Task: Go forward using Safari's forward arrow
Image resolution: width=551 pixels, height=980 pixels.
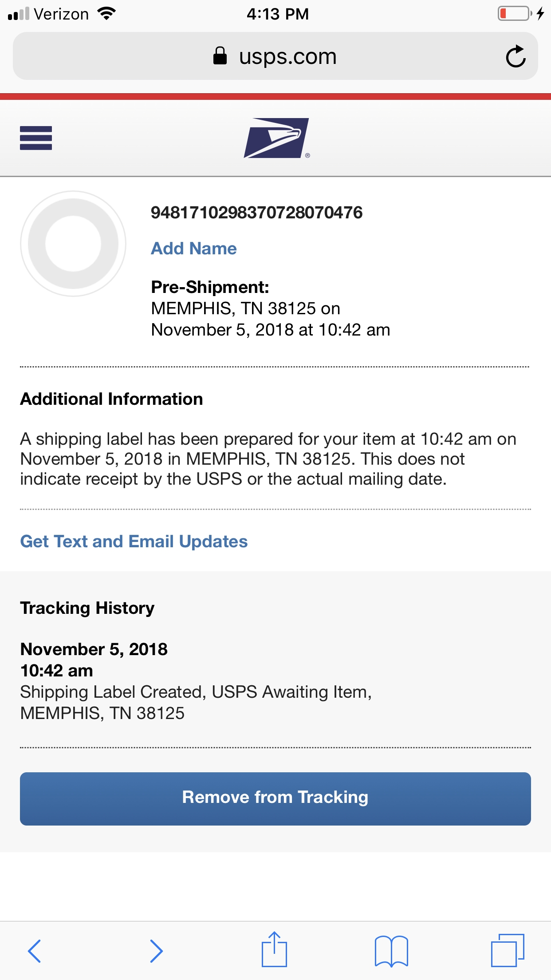Action: pos(156,951)
